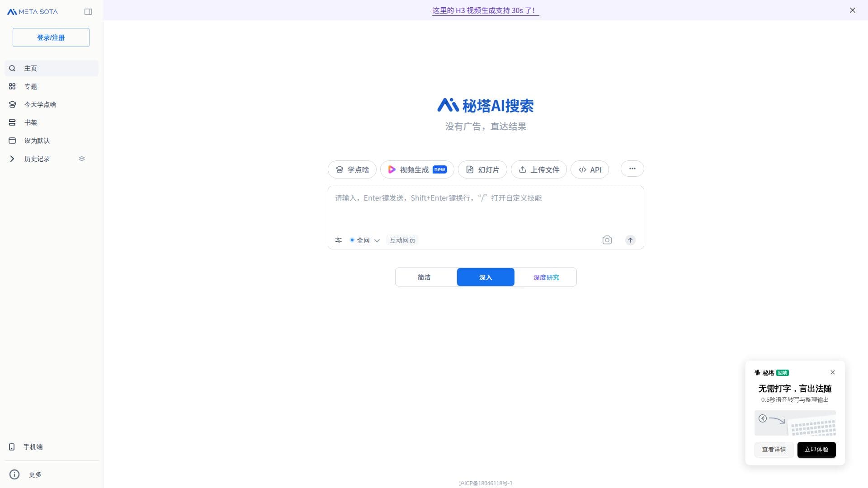Image resolution: width=868 pixels, height=488 pixels.
Task: Click the layers icon beside 历史记录
Action: (82, 159)
